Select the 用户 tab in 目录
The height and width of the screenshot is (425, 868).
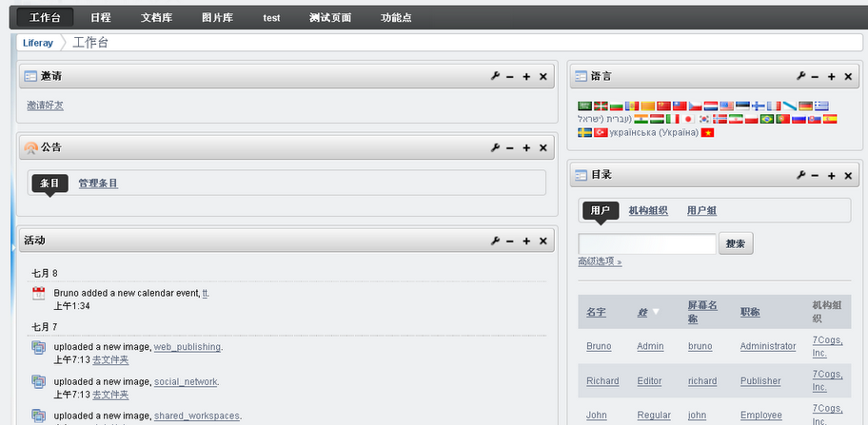(600, 210)
